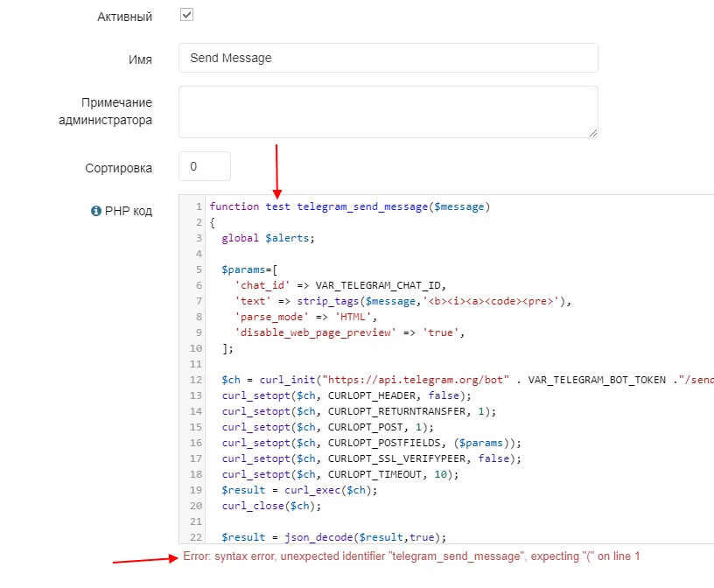Click CURLOPT_POSTFIELDS on line 16
The image size is (714, 588).
(x=384, y=443)
